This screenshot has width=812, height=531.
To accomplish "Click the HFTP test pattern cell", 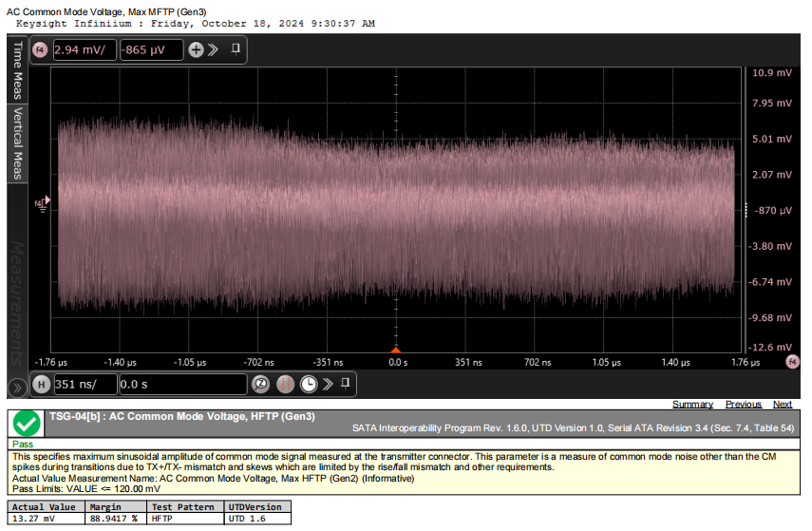I will [185, 519].
